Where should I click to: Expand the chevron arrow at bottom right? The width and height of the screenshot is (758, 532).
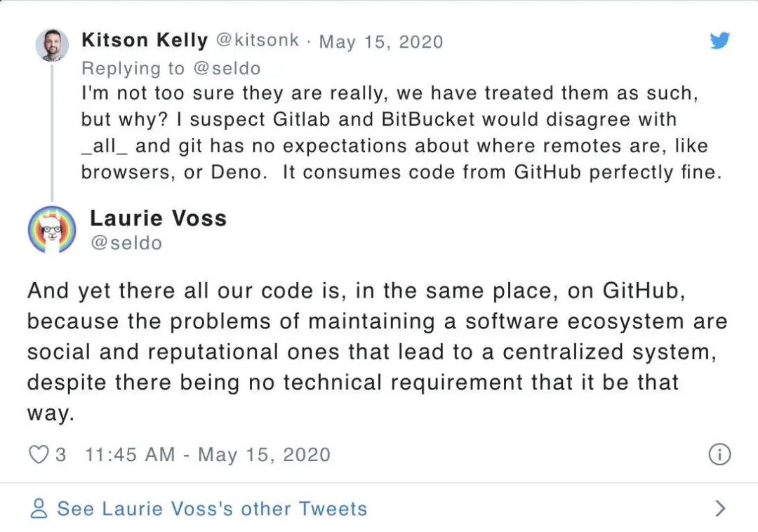719,508
